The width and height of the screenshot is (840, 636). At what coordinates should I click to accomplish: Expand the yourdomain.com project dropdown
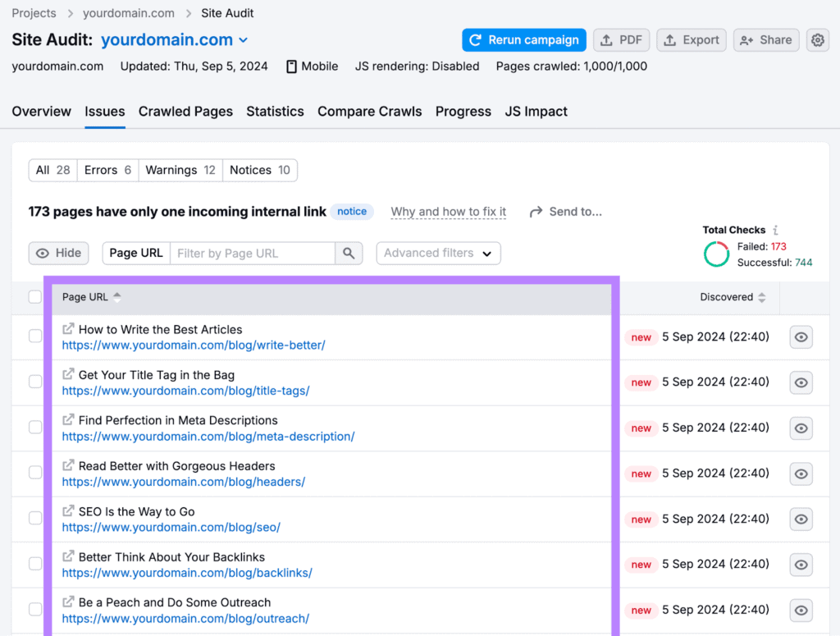click(243, 40)
